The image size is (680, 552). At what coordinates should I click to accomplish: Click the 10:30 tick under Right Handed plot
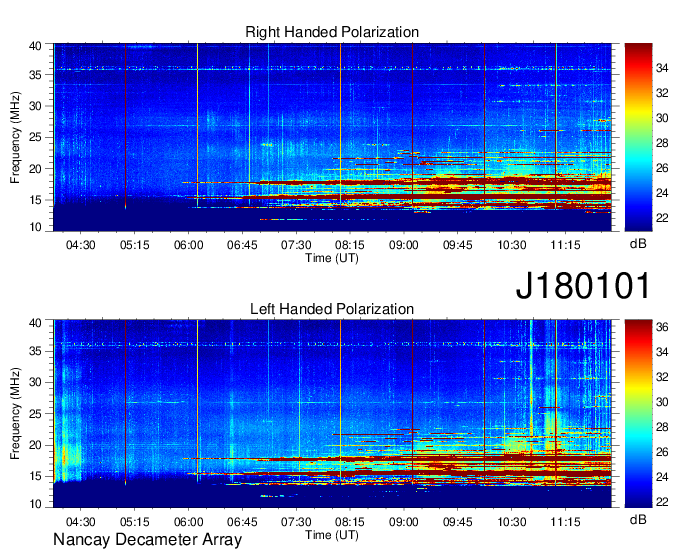click(x=511, y=245)
